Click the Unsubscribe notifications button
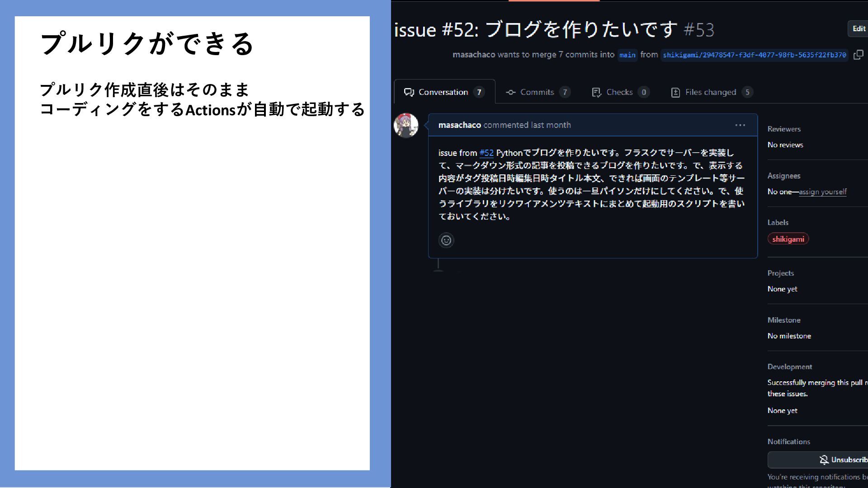 818,460
